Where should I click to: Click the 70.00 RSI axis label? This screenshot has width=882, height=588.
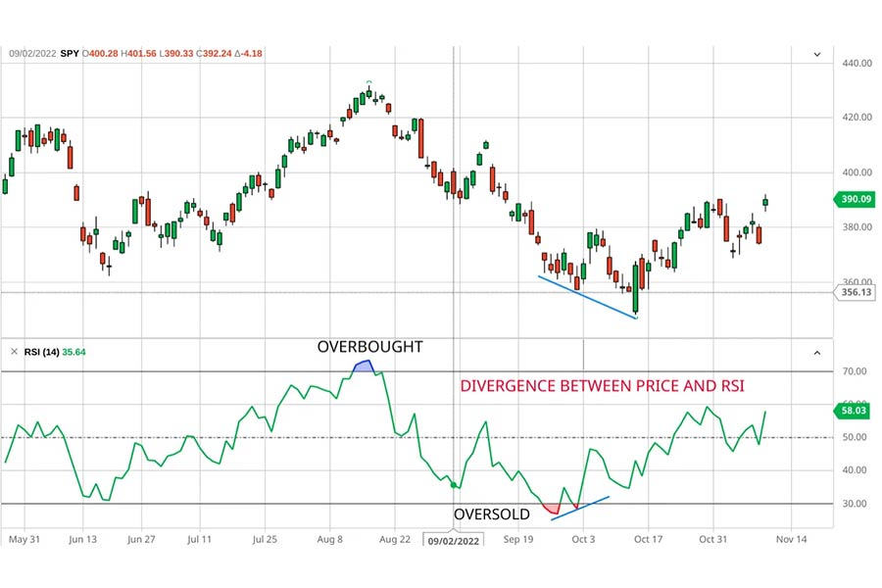coord(855,371)
